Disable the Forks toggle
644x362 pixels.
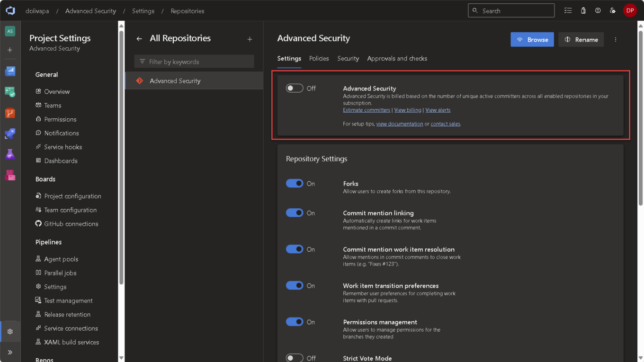point(294,184)
